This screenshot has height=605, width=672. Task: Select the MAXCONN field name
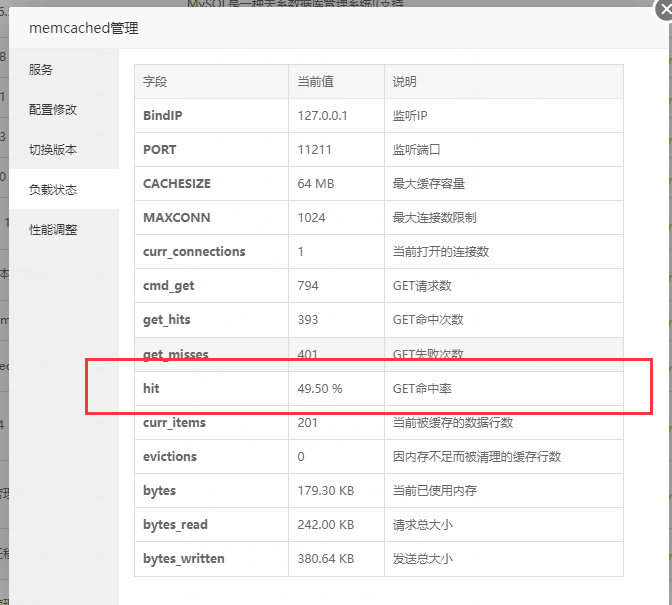coord(177,218)
